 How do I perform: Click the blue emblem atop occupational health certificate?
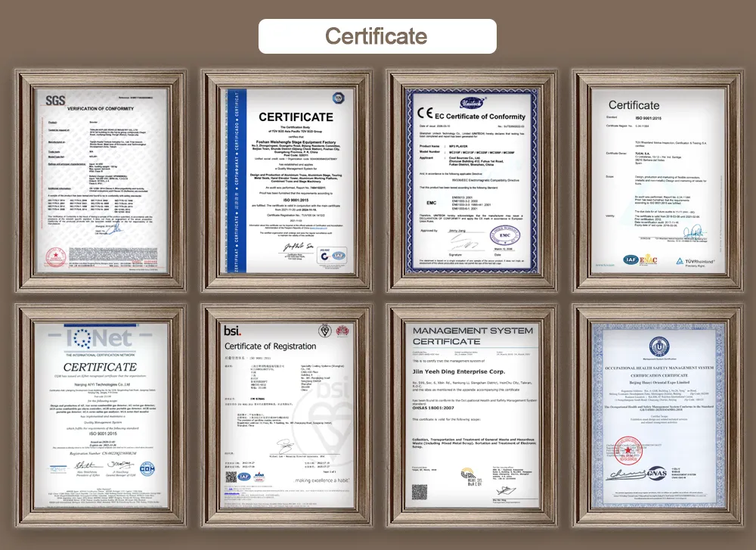(656, 346)
